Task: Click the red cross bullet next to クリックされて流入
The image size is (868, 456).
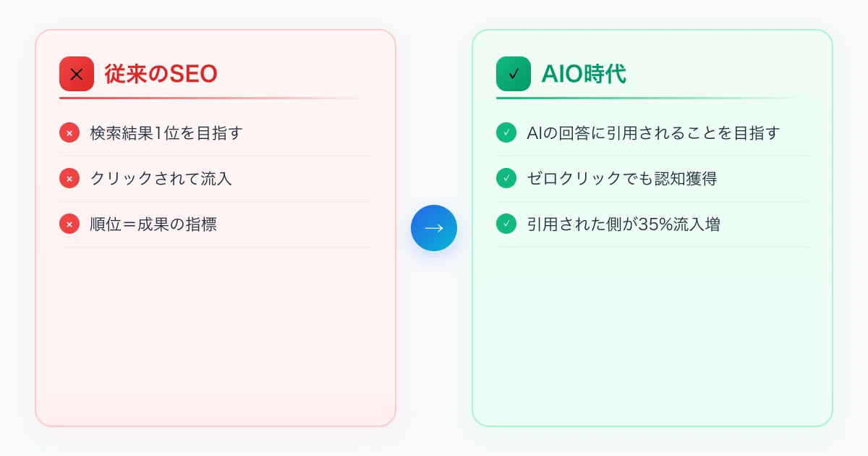Action: point(69,179)
